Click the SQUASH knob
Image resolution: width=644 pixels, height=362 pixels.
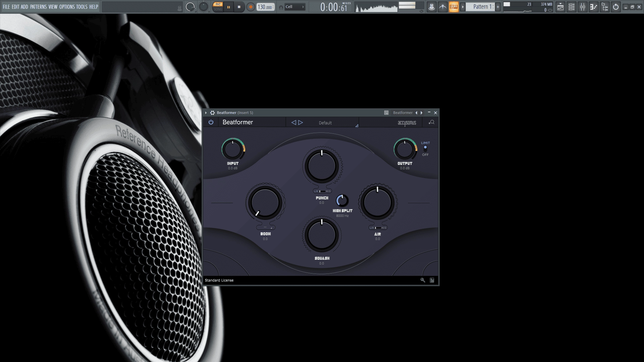[x=322, y=235]
